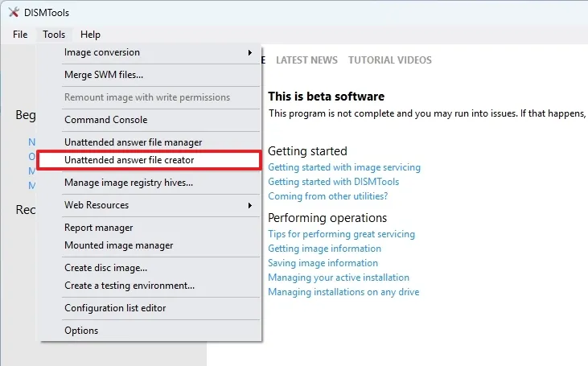
Task: Close the Tools menu from menu bar
Action: 54,35
